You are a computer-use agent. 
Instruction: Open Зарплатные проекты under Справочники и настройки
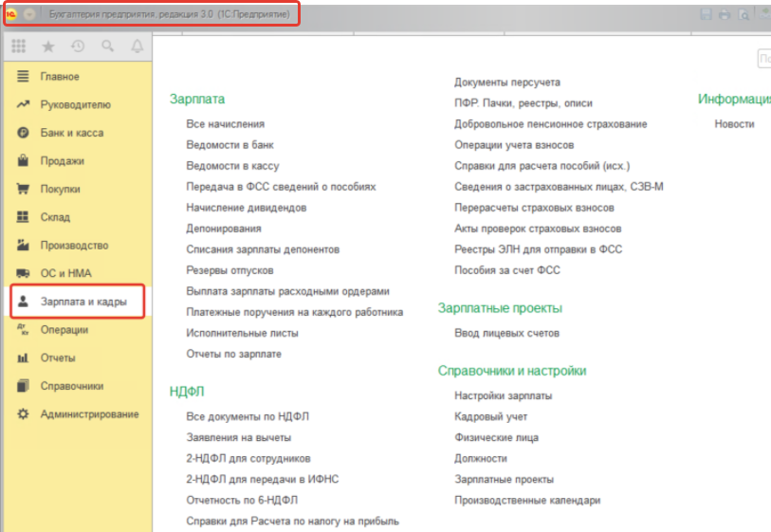click(x=504, y=480)
